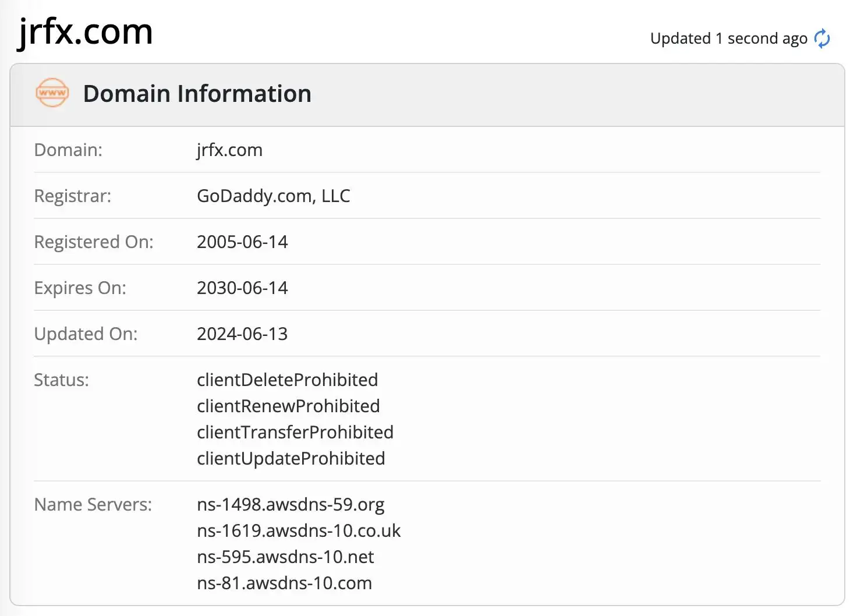This screenshot has width=857, height=616.
Task: Click name server ns-1619.awsdns-10.co.uk
Action: 299,531
